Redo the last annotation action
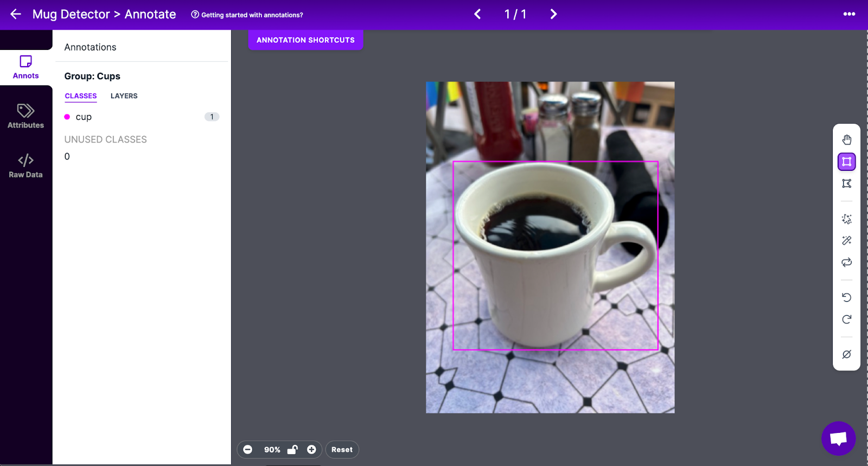868x466 pixels. (x=846, y=319)
